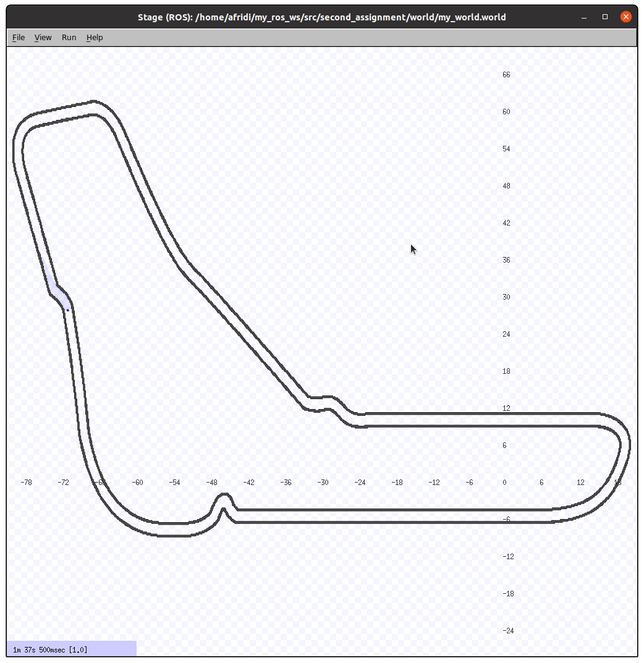Click the y-axis label 36
The image size is (644, 663).
point(506,260)
